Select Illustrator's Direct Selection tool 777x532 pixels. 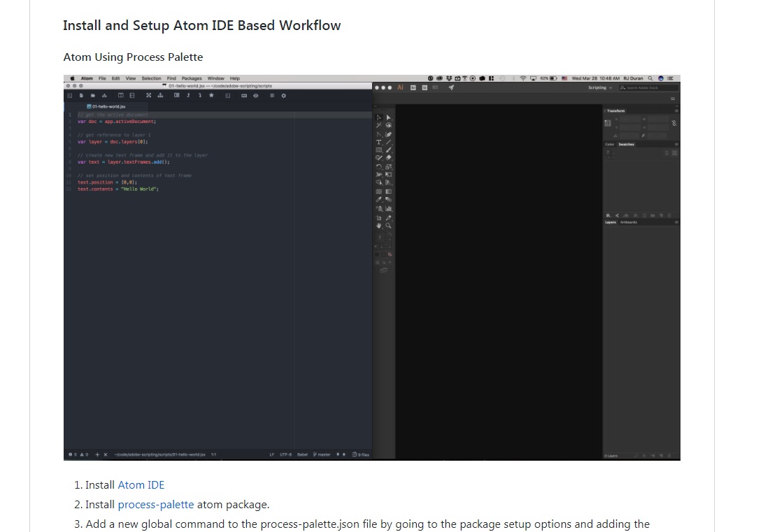[389, 117]
